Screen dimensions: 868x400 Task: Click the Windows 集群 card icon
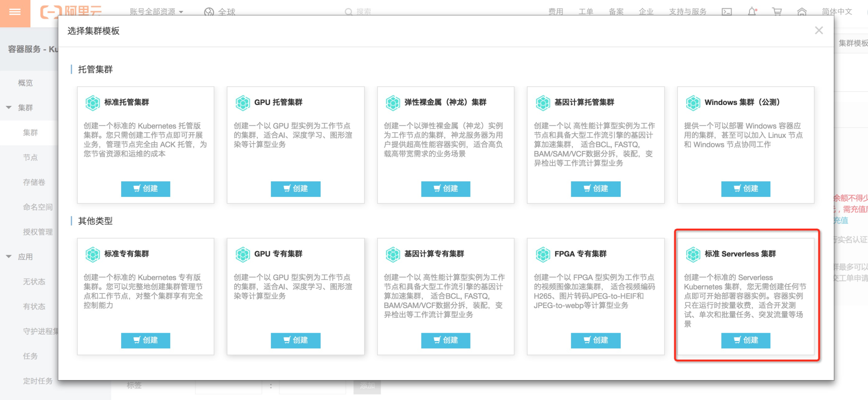click(x=693, y=103)
